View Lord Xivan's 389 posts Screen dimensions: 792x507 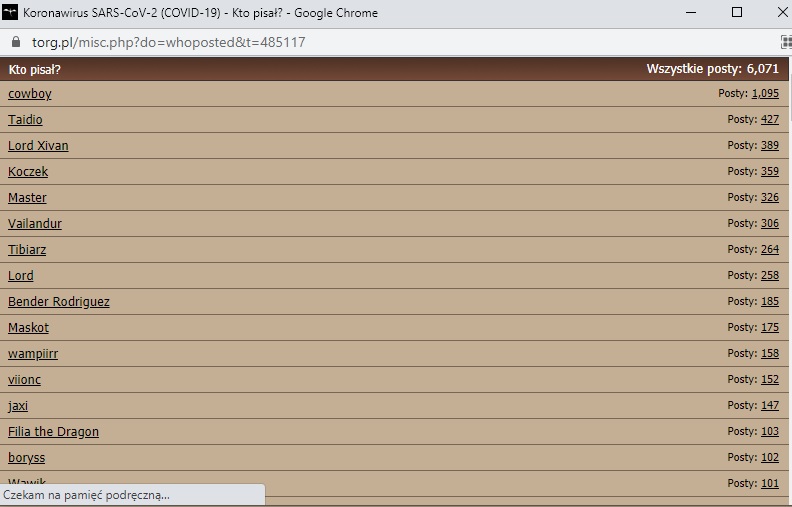pos(769,146)
